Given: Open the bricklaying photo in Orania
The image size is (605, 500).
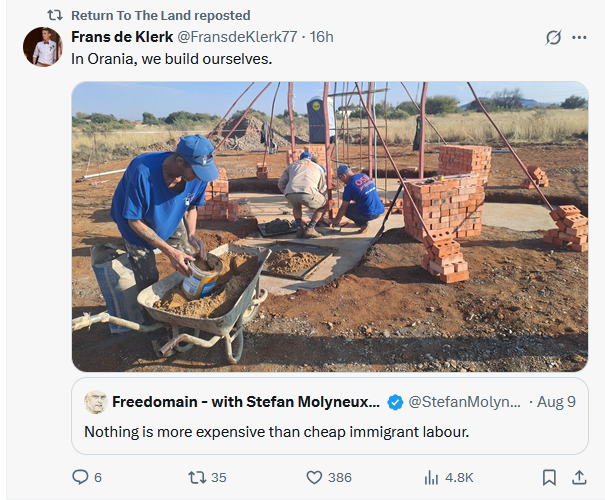Looking at the screenshot, I should (329, 226).
